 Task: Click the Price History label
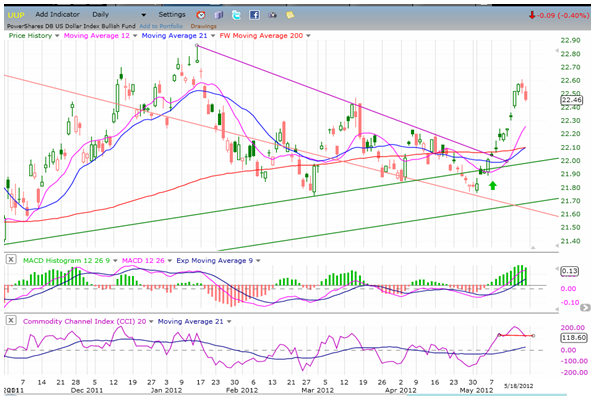[30, 36]
